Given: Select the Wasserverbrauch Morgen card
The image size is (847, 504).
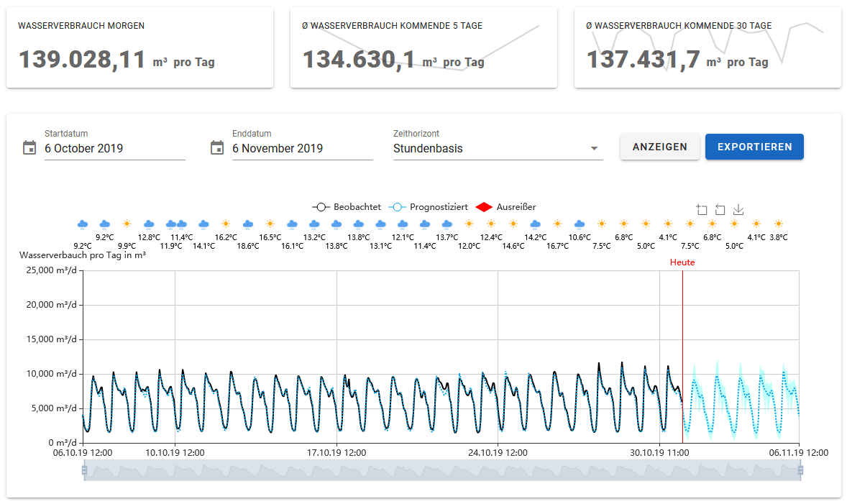Looking at the screenshot, I should 140,47.
